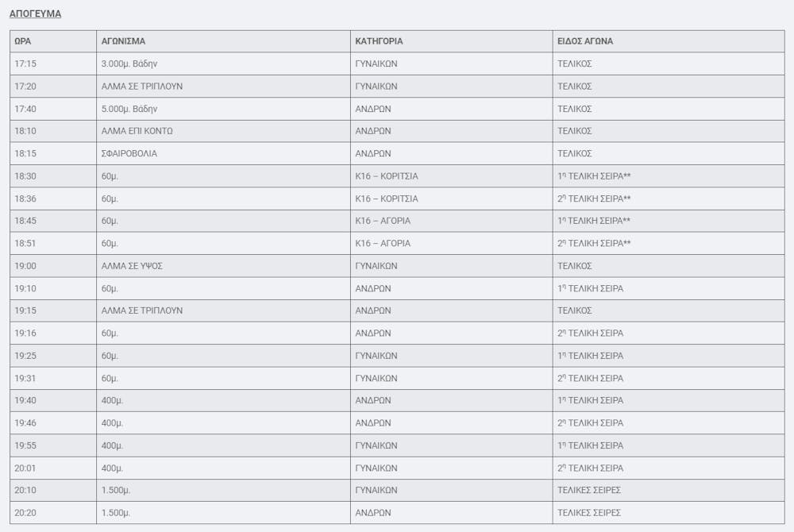Click the underlined ΑΠΟΓΕΥΜΑ heading
Viewport: 794px width, 532px height.
coord(35,13)
